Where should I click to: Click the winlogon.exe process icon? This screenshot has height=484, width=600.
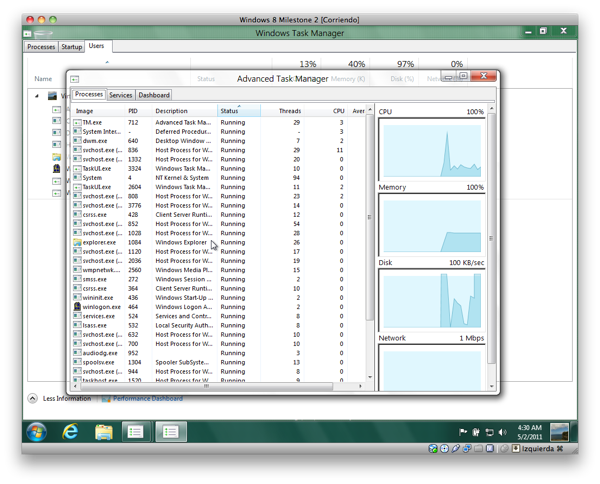tap(77, 306)
